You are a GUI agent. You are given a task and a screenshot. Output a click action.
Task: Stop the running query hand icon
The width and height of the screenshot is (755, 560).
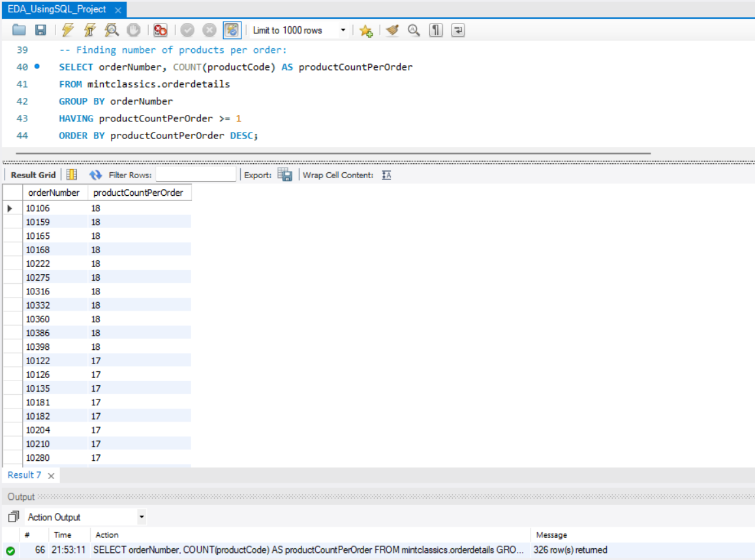133,30
